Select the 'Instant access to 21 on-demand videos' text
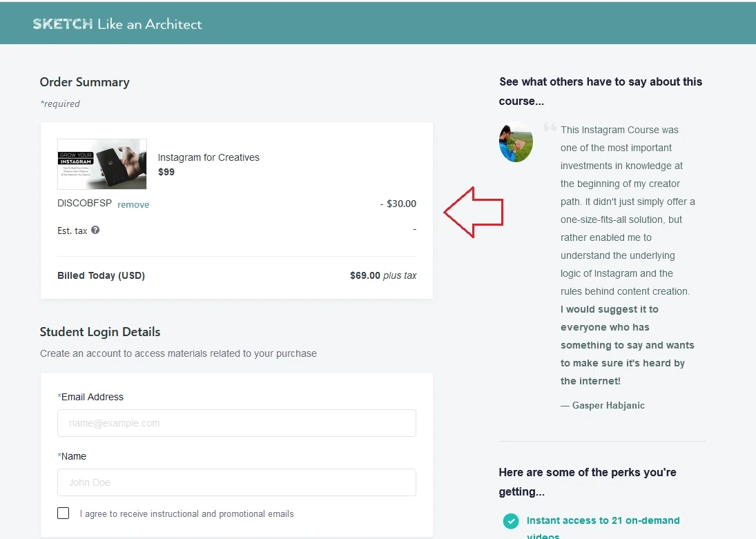The height and width of the screenshot is (539, 756). point(603,521)
